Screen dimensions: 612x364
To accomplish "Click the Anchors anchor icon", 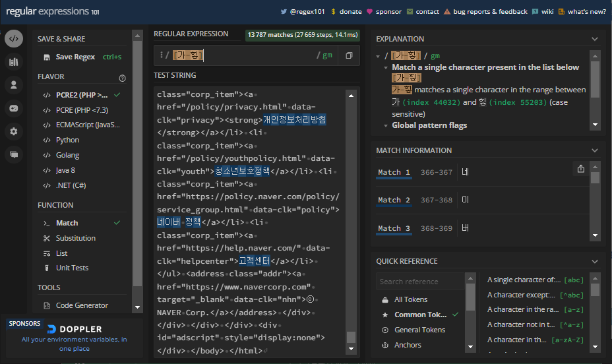I will [385, 346].
